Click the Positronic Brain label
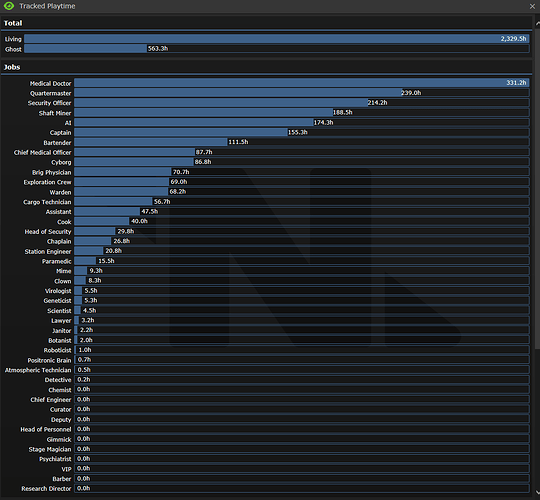 pos(49,360)
